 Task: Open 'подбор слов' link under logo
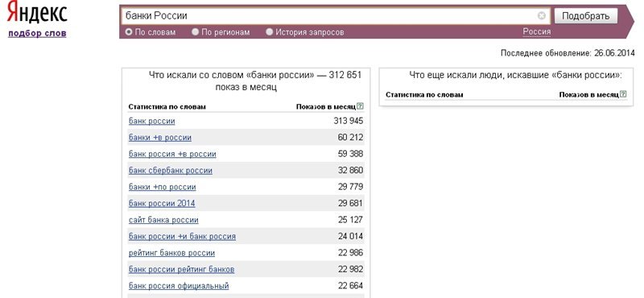pyautogui.click(x=37, y=33)
